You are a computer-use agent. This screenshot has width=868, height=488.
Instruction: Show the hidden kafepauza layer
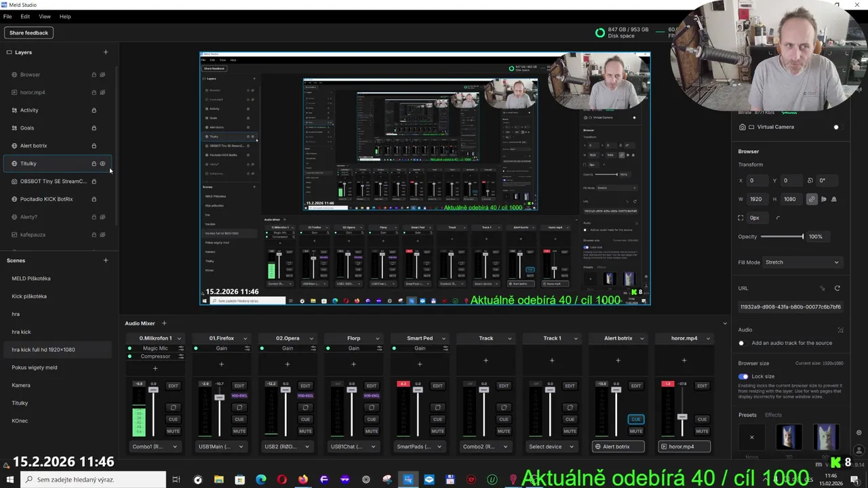point(102,235)
